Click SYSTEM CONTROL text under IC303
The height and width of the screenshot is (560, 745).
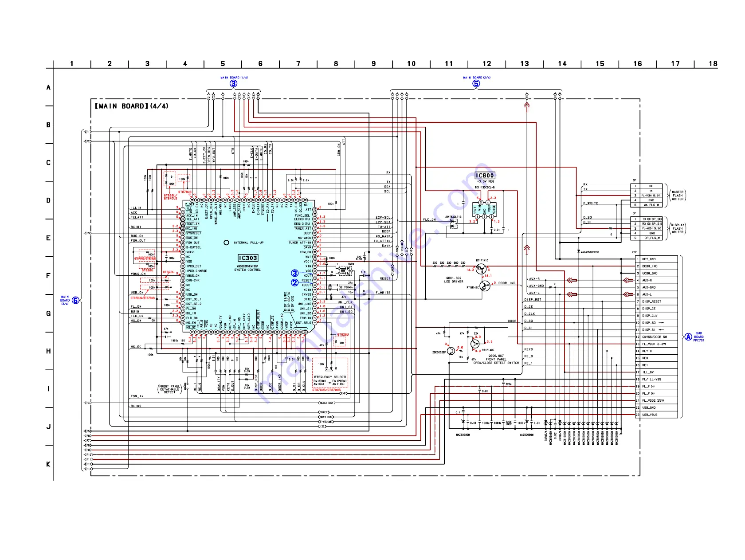(x=247, y=270)
